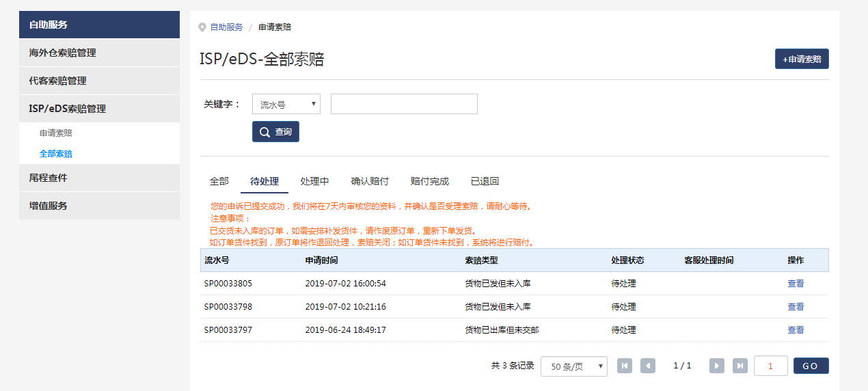The image size is (868, 391).
Task: Click the 自助服务 breadcrumb link
Action: [x=226, y=27]
